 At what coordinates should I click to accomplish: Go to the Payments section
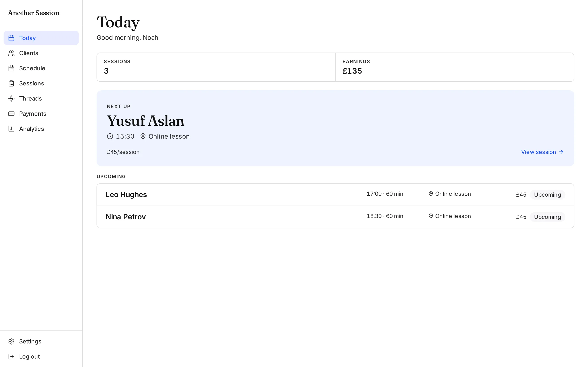pos(41,114)
